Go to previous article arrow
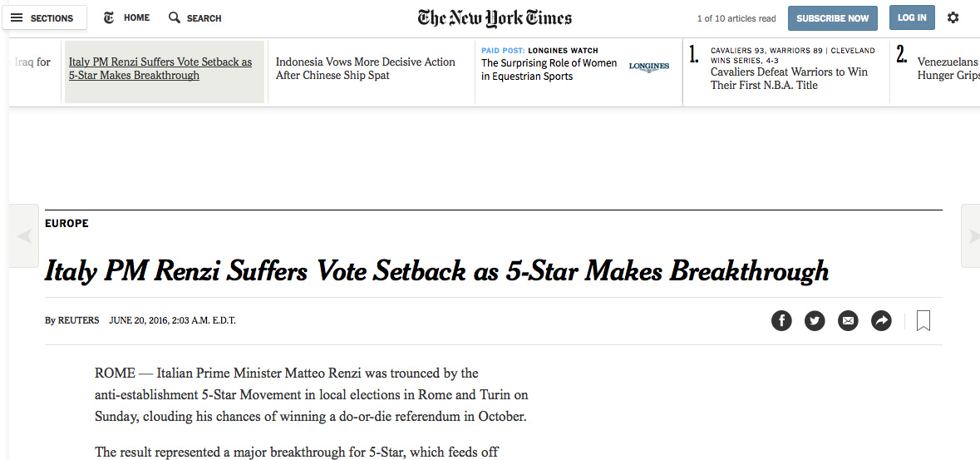The image size is (980, 460). [24, 236]
